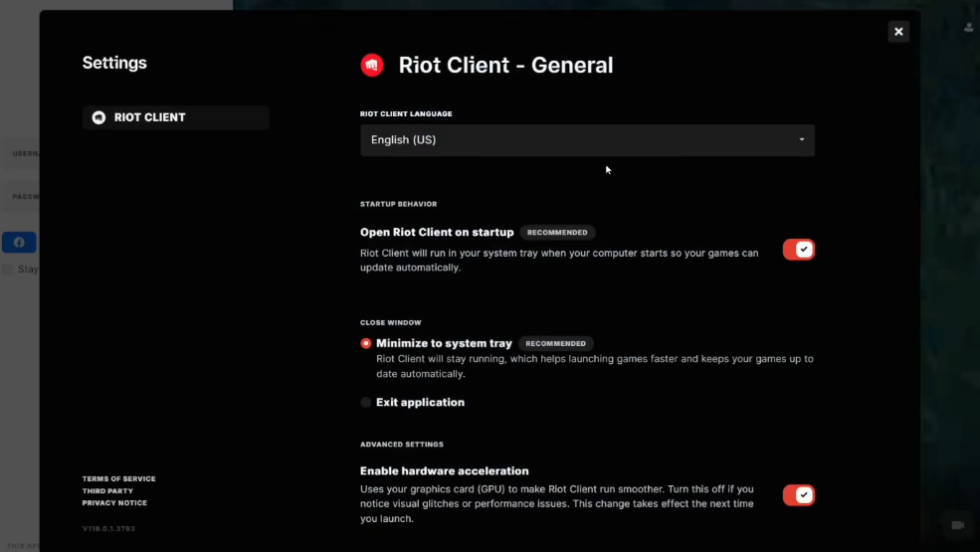Image resolution: width=980 pixels, height=552 pixels.
Task: Click the Recommended badge beside startup option
Action: coord(557,233)
